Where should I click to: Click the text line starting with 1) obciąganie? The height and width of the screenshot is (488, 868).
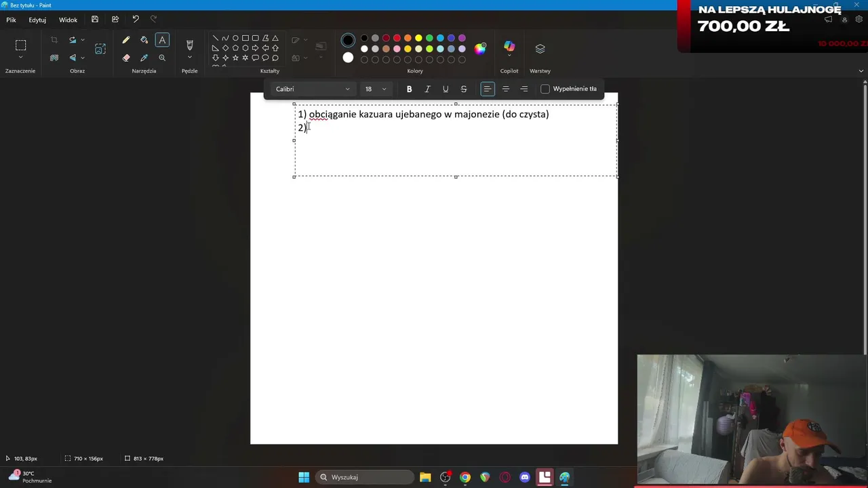pos(423,115)
